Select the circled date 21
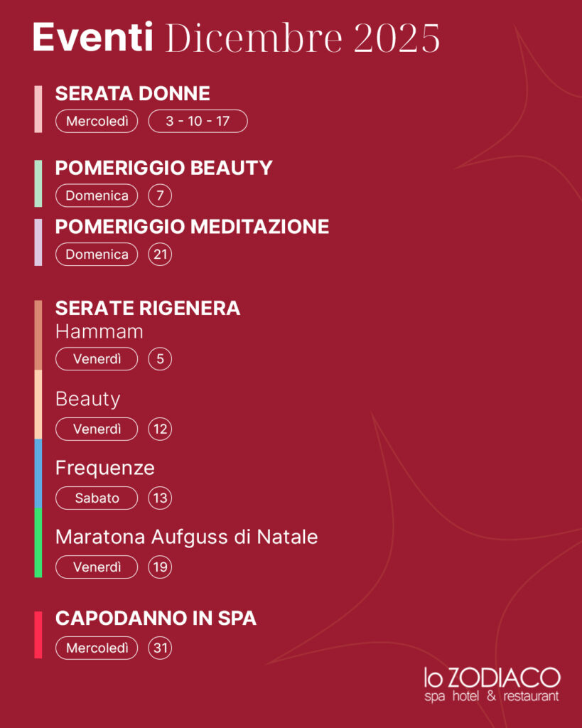This screenshot has height=728, width=582. coord(160,255)
